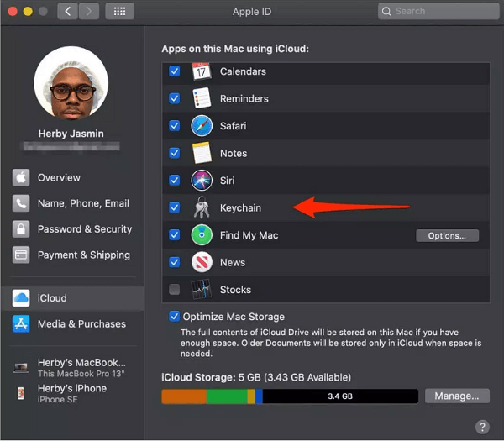This screenshot has width=504, height=441.
Task: Disable the Keychain checkbox
Action: (174, 207)
